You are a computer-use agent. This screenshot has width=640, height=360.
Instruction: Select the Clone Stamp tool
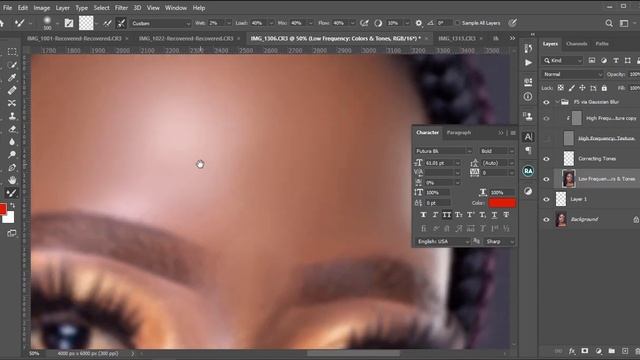[x=12, y=116]
